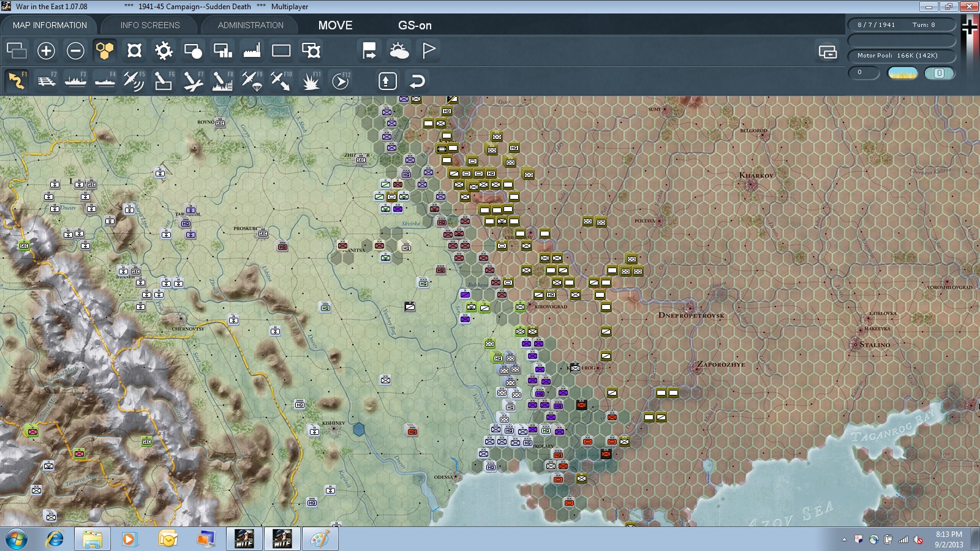
Task: Click the F11 explosion icon
Action: [x=311, y=81]
